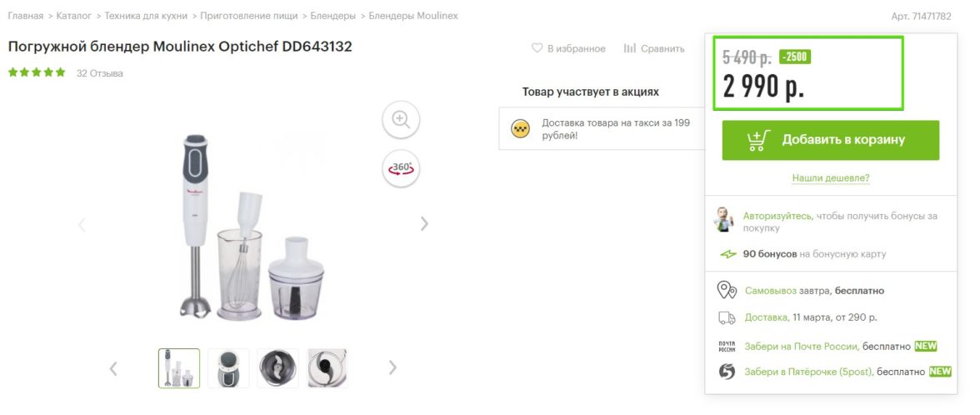980x415 pixels.
Task: Click the magnifier zoom icon on product image
Action: pos(401,118)
